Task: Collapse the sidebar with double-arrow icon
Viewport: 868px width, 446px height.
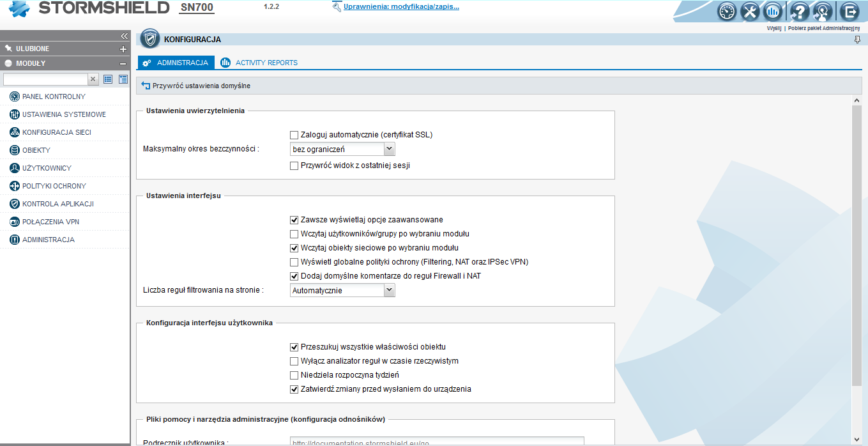Action: pos(125,35)
